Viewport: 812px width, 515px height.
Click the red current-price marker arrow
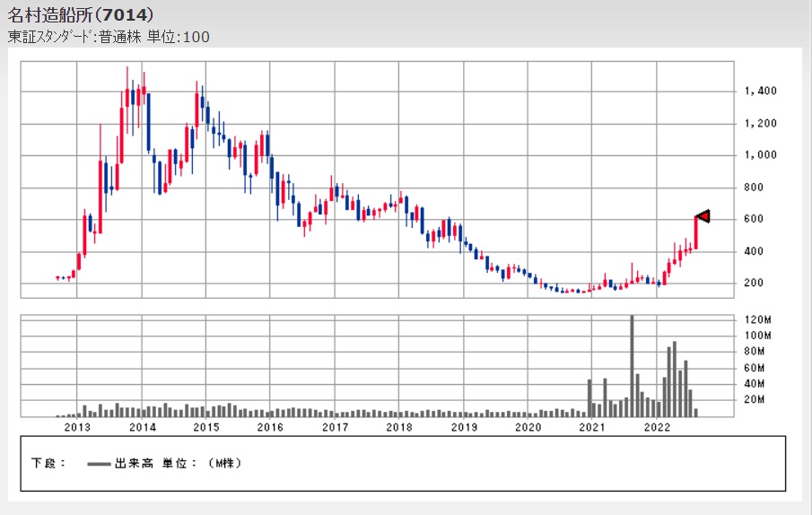[703, 216]
